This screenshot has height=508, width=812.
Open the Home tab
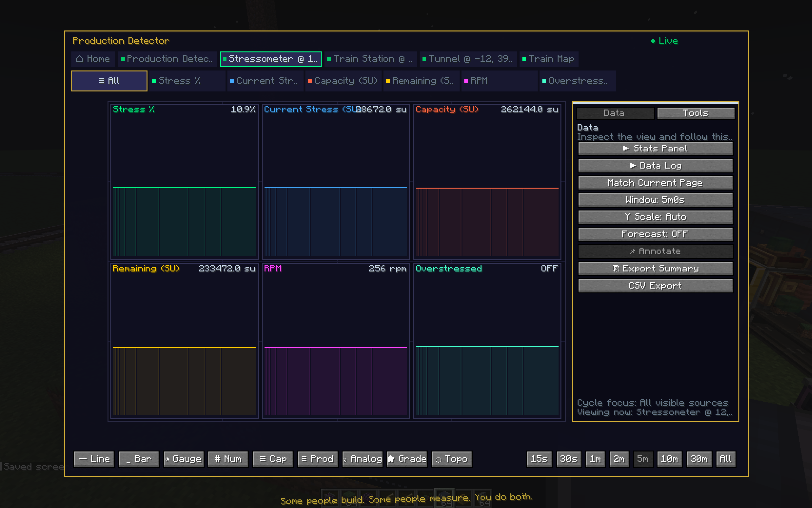[x=93, y=59]
